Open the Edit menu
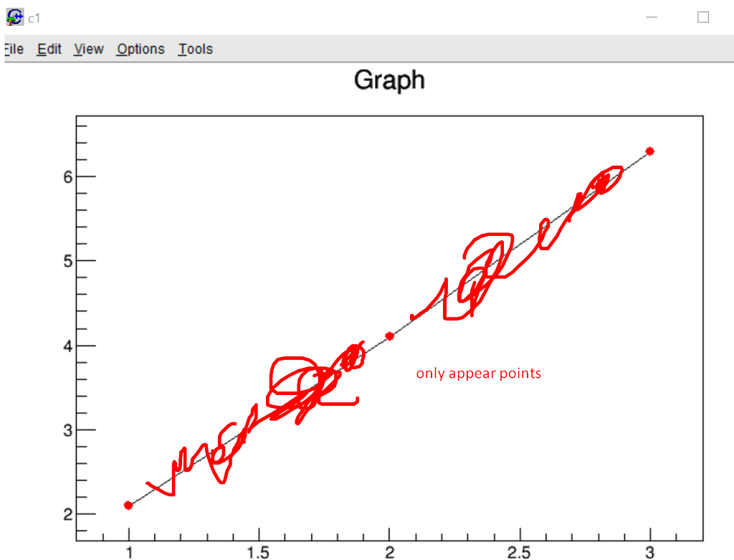 pyautogui.click(x=48, y=49)
